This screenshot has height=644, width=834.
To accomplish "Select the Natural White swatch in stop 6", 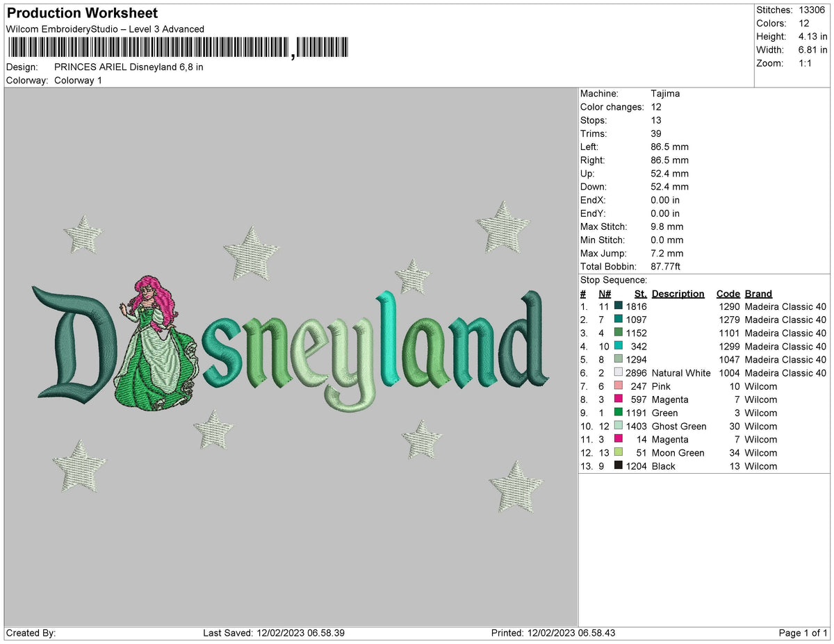I will pyautogui.click(x=619, y=372).
